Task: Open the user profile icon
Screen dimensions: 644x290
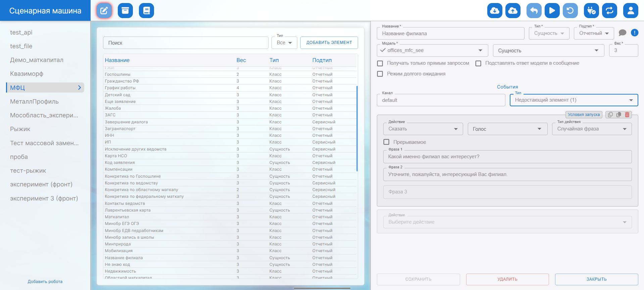Action: click(630, 11)
